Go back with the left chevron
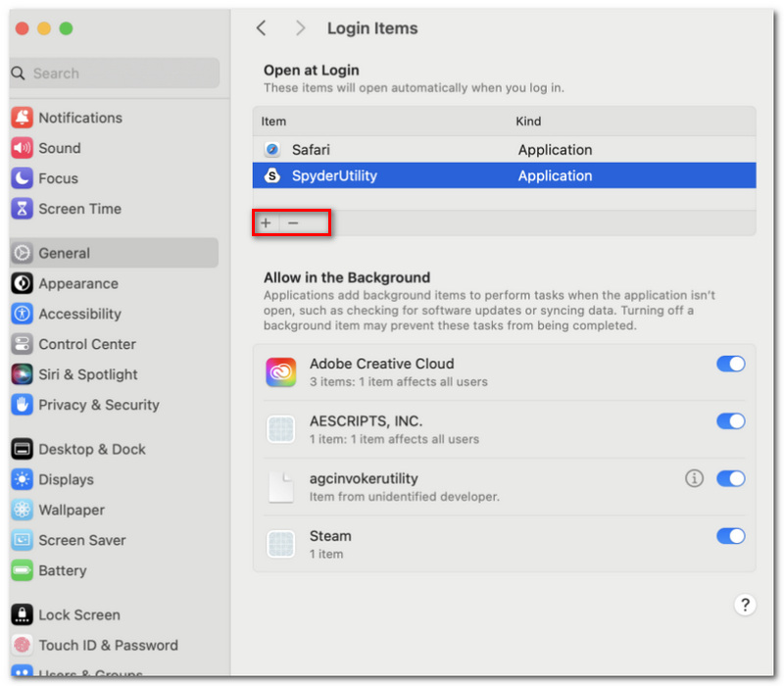784x686 pixels. [261, 28]
